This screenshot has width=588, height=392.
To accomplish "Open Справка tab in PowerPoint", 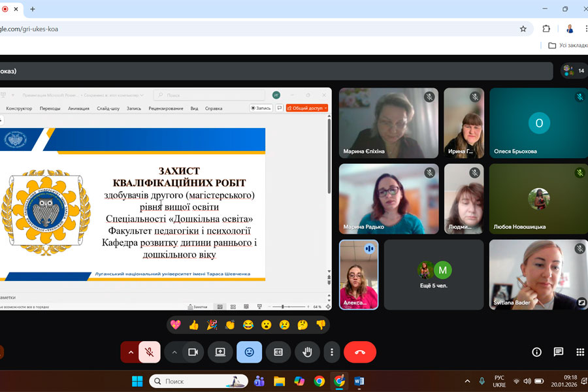I will pyautogui.click(x=214, y=108).
